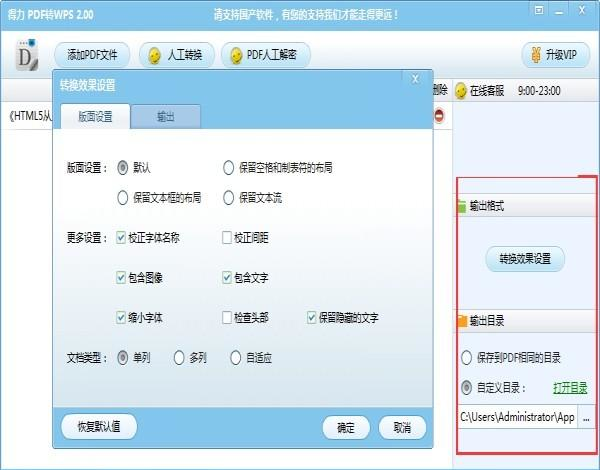The width and height of the screenshot is (600, 470).
Task: Open window menu icon in title bar
Action: (539, 10)
